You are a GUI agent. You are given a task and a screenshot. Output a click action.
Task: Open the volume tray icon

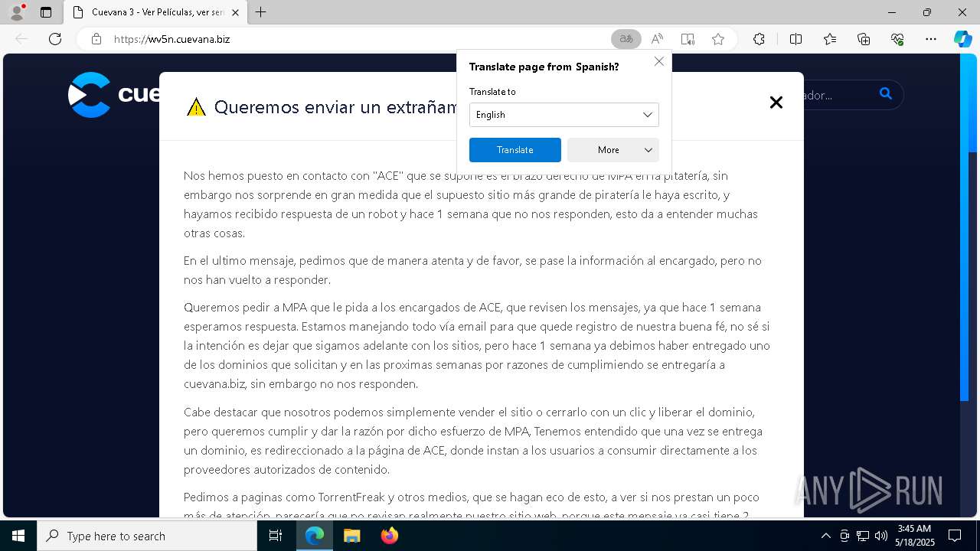(x=880, y=536)
